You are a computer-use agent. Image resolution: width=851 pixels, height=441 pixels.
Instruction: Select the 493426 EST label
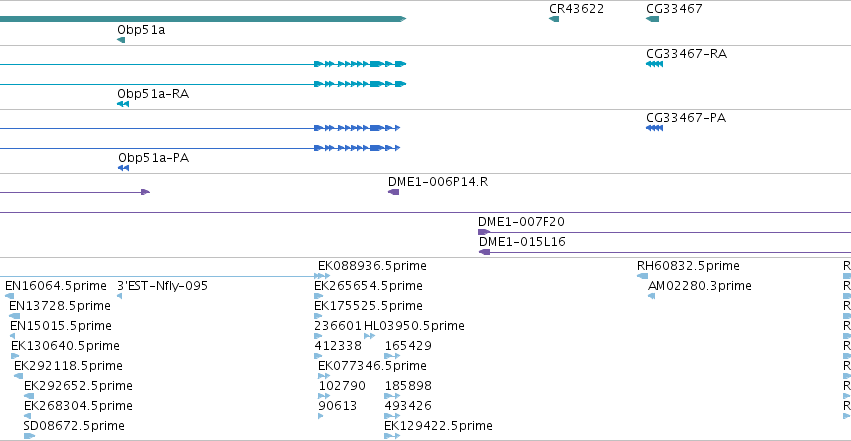pos(408,406)
